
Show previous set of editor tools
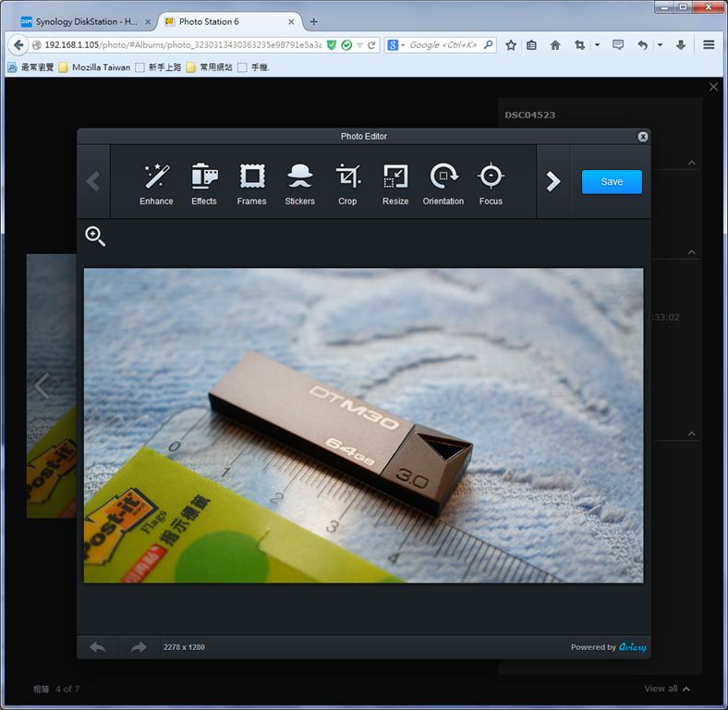pos(93,182)
